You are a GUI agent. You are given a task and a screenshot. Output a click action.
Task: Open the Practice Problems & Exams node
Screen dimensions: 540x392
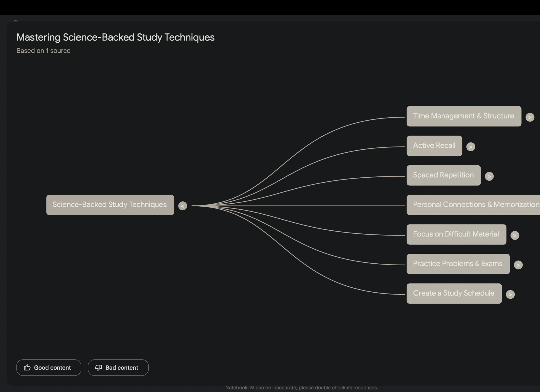coord(458,264)
